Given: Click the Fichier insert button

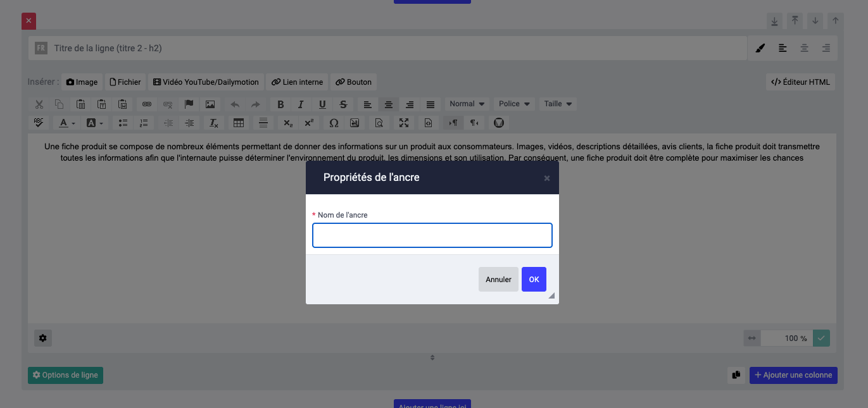Looking at the screenshot, I should click(x=125, y=82).
